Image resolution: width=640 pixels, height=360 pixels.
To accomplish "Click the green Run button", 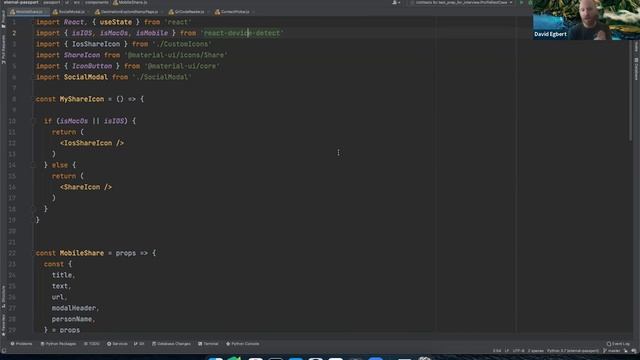I will click(521, 2).
